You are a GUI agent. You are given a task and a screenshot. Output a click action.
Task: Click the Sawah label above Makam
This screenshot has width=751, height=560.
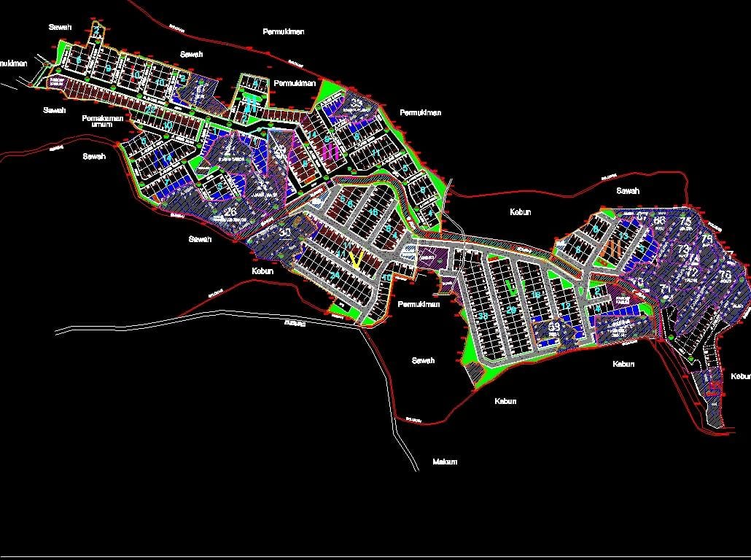tap(423, 360)
